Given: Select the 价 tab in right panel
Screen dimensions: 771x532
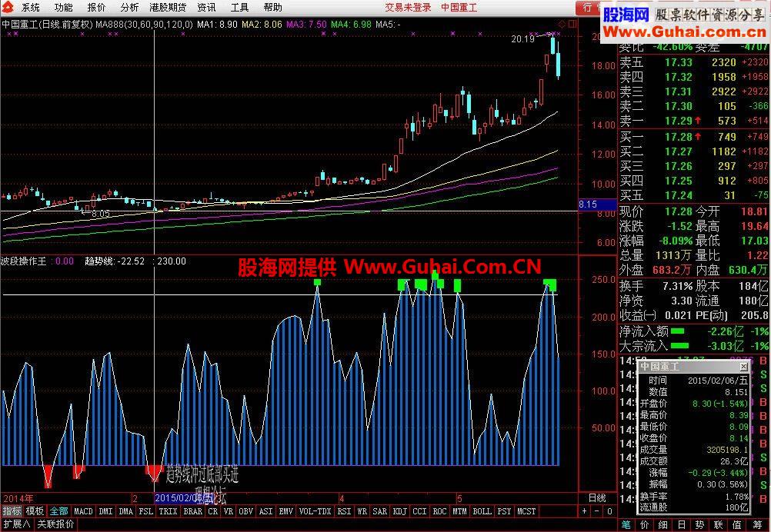Looking at the screenshot, I should [x=646, y=525].
